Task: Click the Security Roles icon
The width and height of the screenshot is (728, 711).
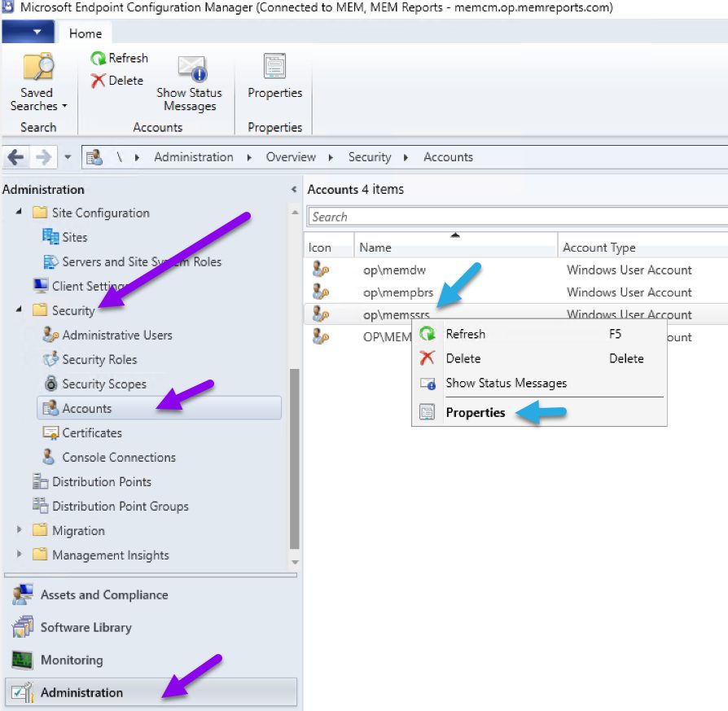Action: [x=50, y=359]
